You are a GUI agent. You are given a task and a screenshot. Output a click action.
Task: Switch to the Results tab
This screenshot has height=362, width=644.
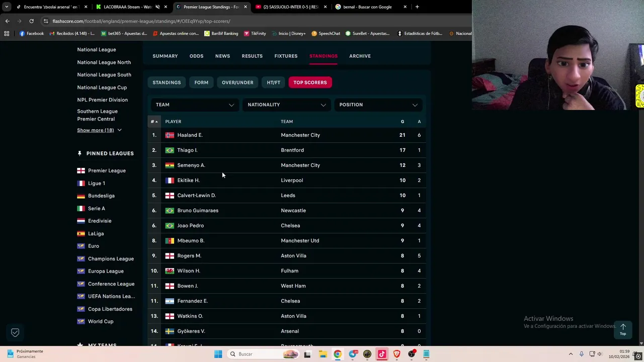pos(252,56)
